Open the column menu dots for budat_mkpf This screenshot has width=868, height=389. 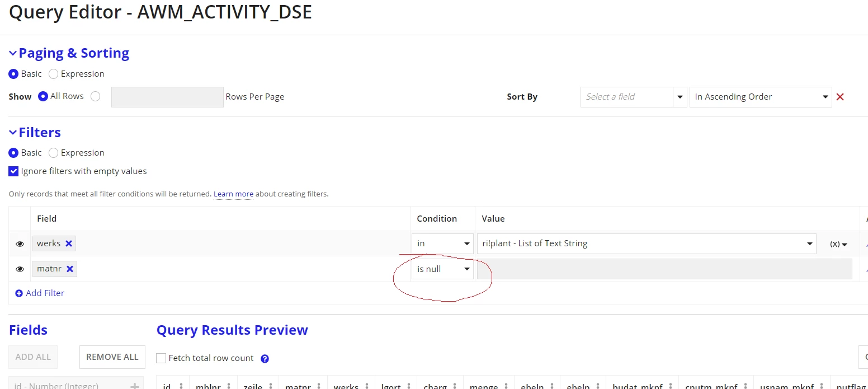click(x=669, y=386)
